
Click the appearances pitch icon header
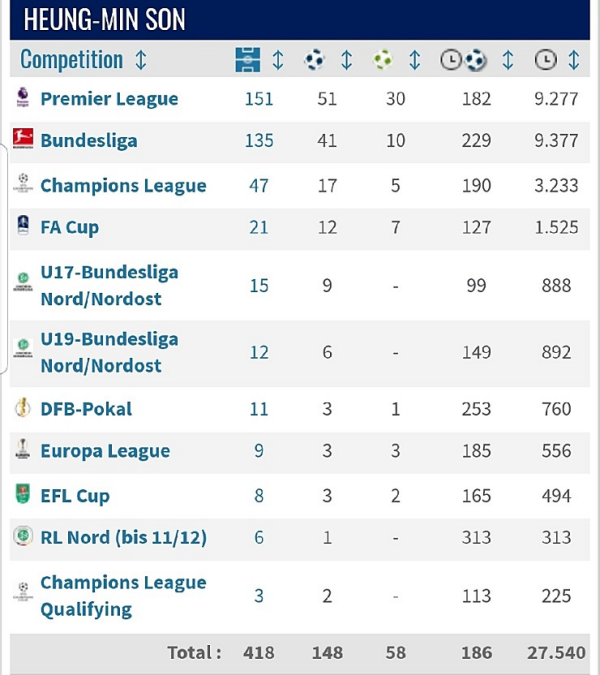tap(247, 60)
